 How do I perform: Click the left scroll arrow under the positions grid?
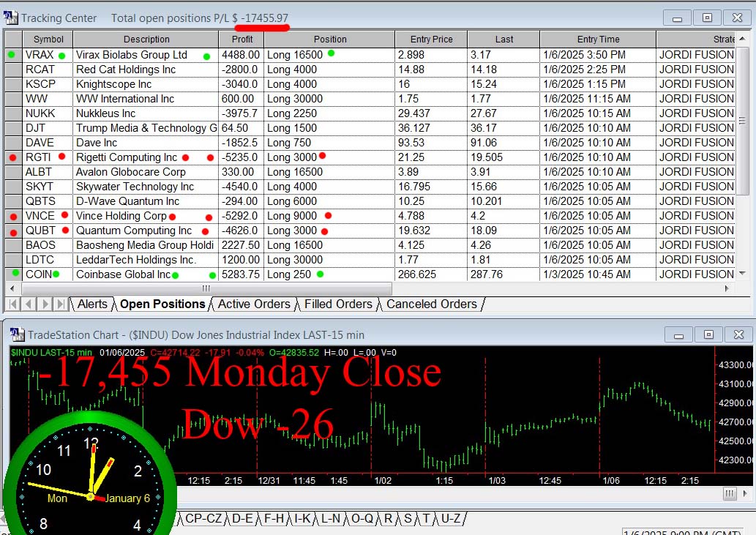[x=12, y=289]
